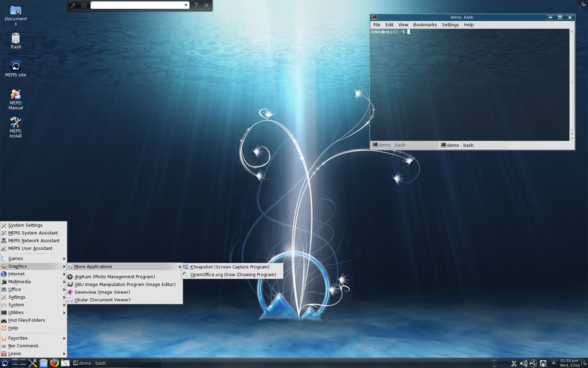Screen dimensions: 588x368
Task: Click the Konsole scrollbar down arrow
Action: click(572, 138)
